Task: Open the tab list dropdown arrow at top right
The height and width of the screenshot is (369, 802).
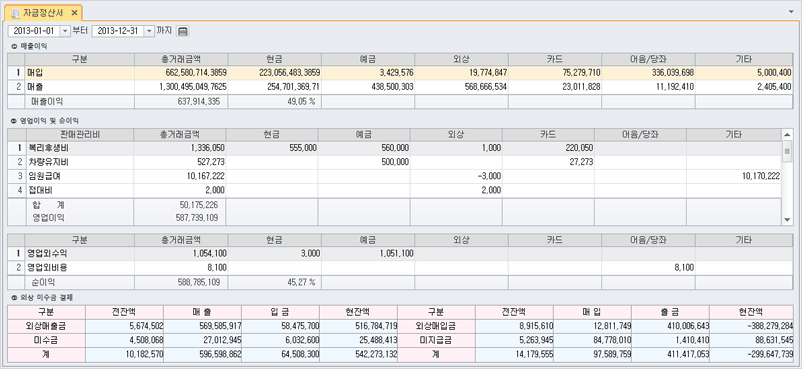Action: coord(793,11)
